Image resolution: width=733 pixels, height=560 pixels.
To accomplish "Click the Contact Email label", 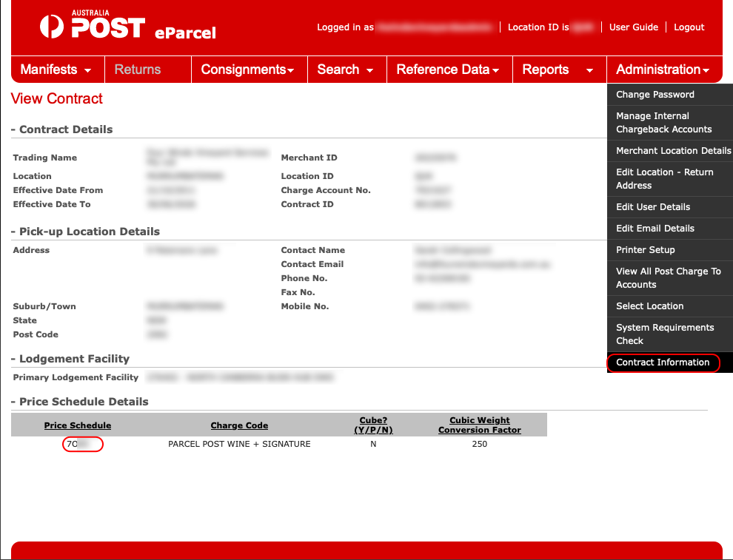I will 312,264.
